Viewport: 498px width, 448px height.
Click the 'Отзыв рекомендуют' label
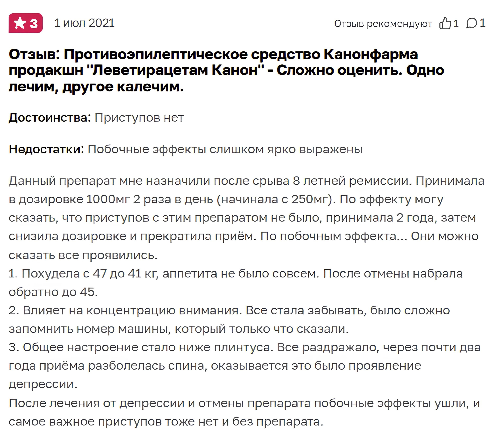coord(383,24)
